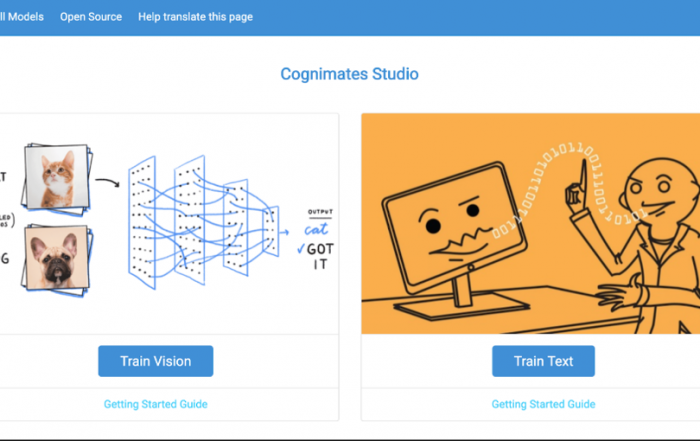Open Help translate this page link

click(x=195, y=17)
